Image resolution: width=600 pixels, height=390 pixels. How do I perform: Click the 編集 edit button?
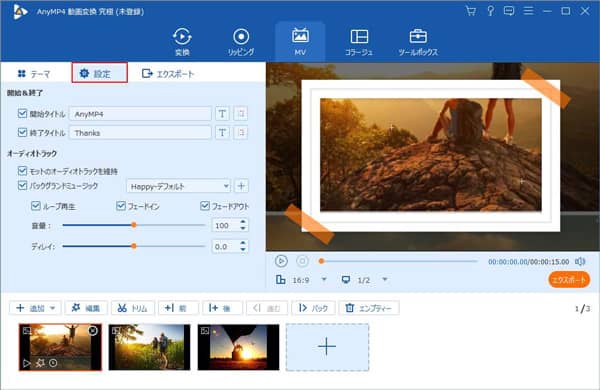coord(86,308)
